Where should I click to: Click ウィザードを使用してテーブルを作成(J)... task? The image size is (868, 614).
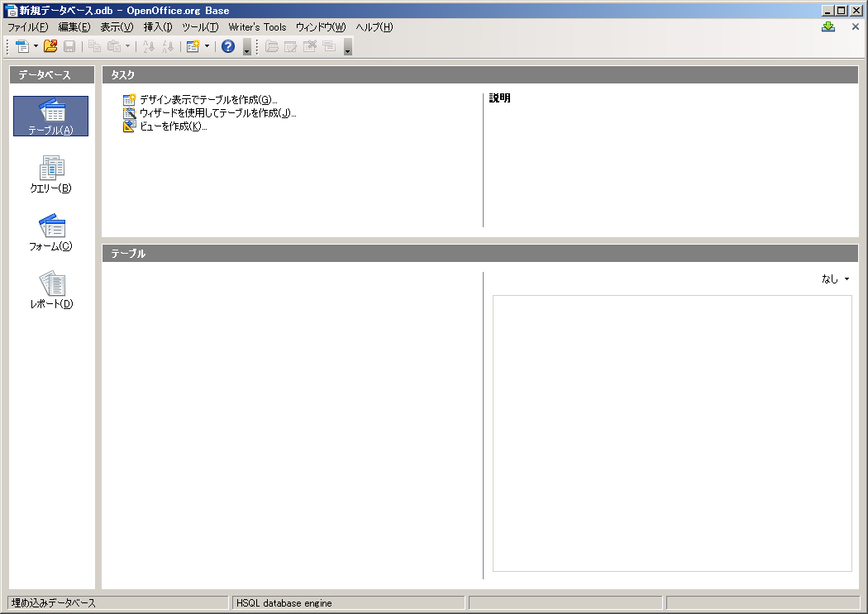(210, 113)
